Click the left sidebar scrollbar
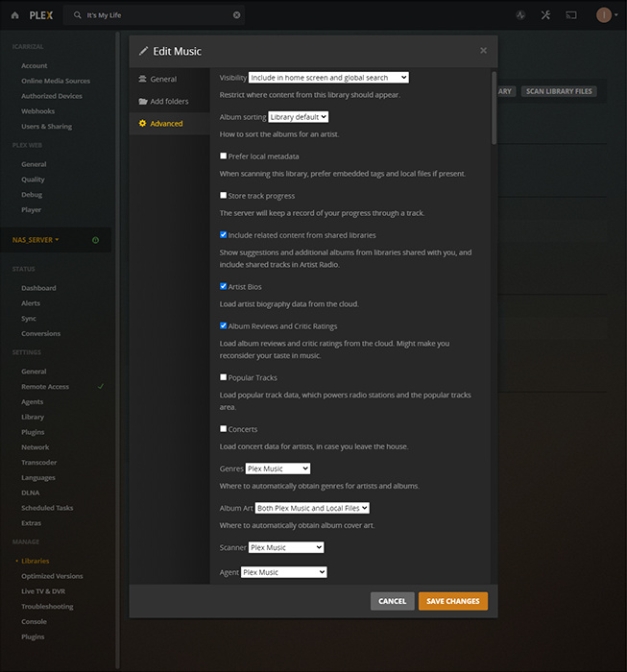627x672 pixels. pyautogui.click(x=117, y=349)
